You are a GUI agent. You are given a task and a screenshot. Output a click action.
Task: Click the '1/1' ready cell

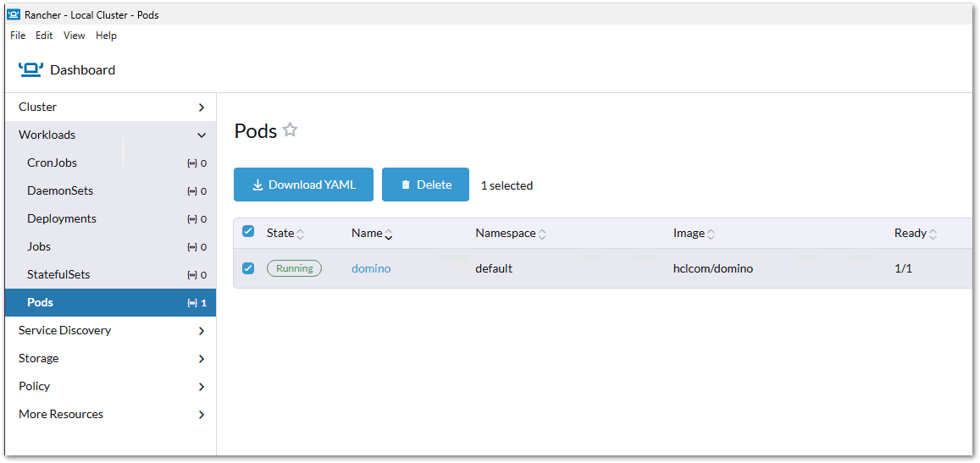click(x=903, y=268)
